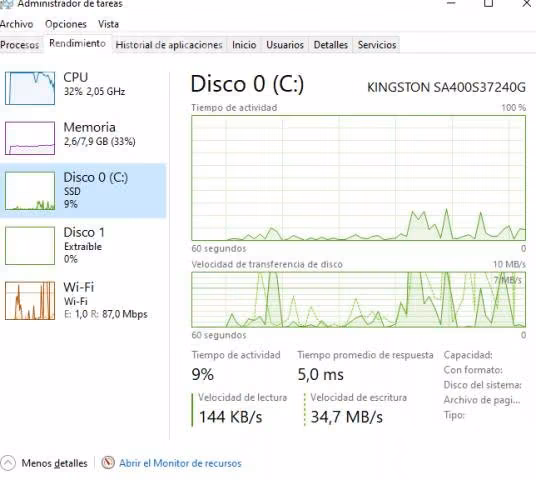Open Historial de aplicaciones tab
The width and height of the screenshot is (536, 480).
(169, 45)
